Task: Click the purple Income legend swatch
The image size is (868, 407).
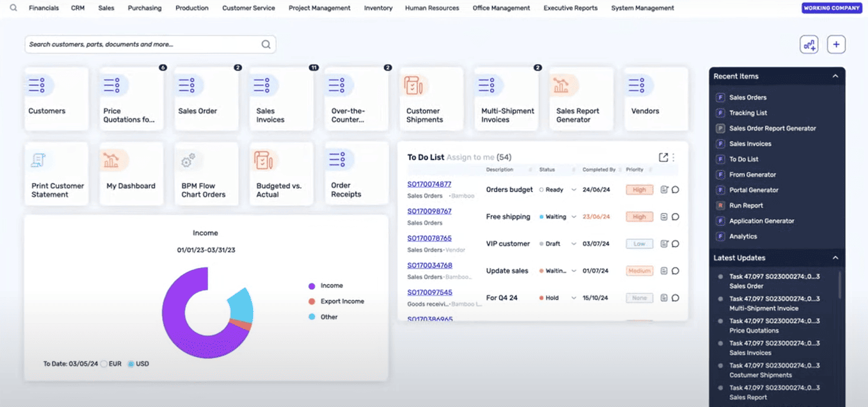Action: [312, 286]
